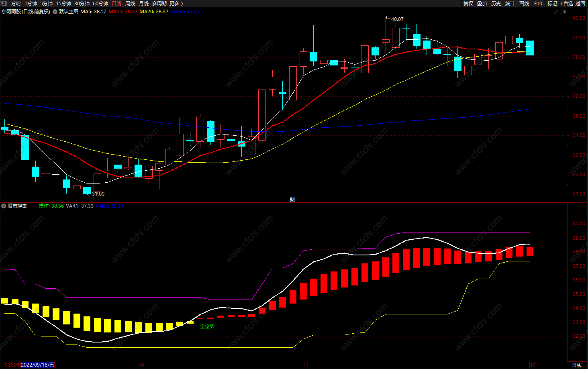Switch to 15分钟 period tab
588x369 pixels.
(x=63, y=3)
